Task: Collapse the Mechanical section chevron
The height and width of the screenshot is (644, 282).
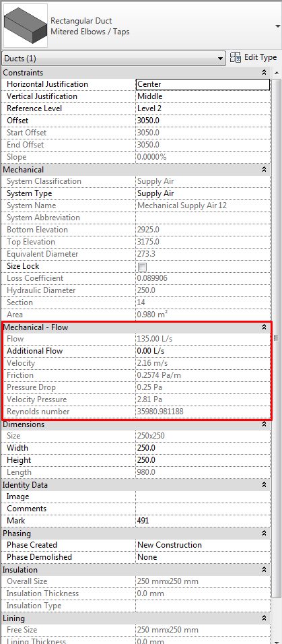Action: (265, 170)
